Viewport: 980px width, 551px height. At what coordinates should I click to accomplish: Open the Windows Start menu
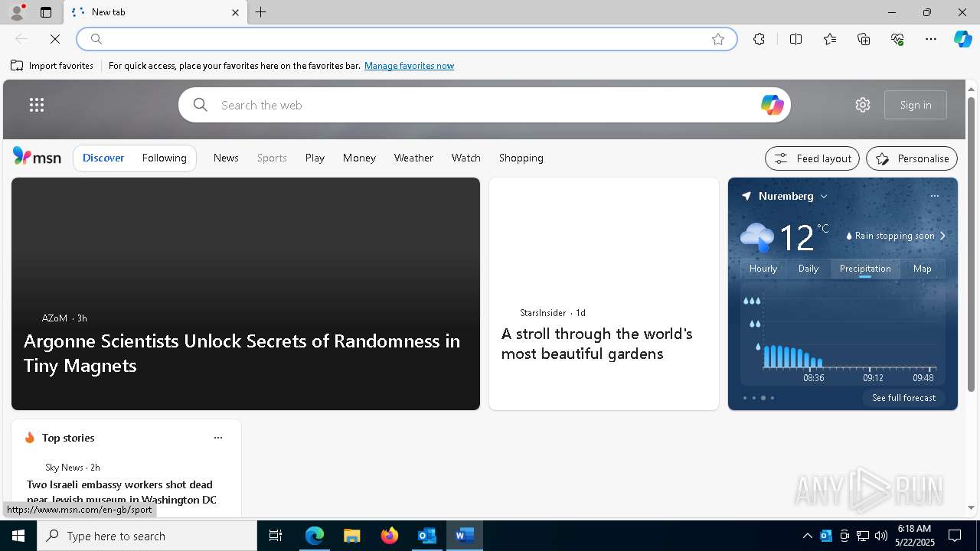[18, 536]
